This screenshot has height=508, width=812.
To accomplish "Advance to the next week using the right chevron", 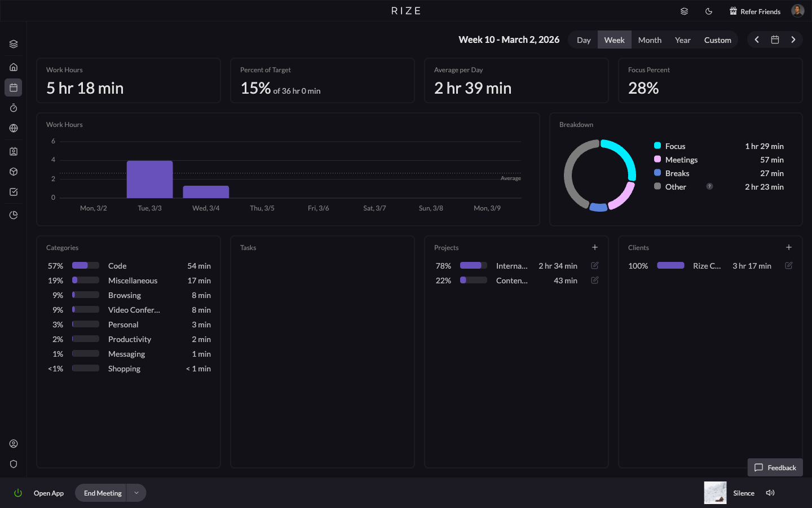I will pos(793,40).
